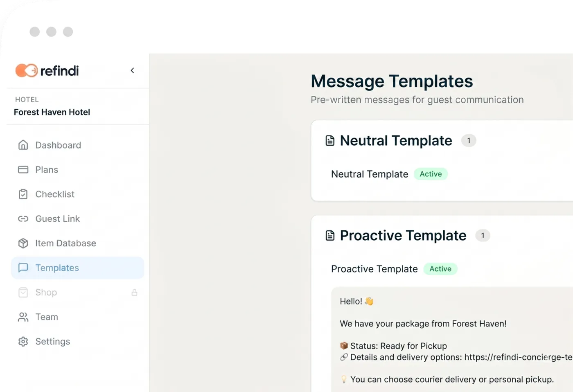This screenshot has height=392, width=573.
Task: Click the Plans card icon
Action: click(x=23, y=169)
